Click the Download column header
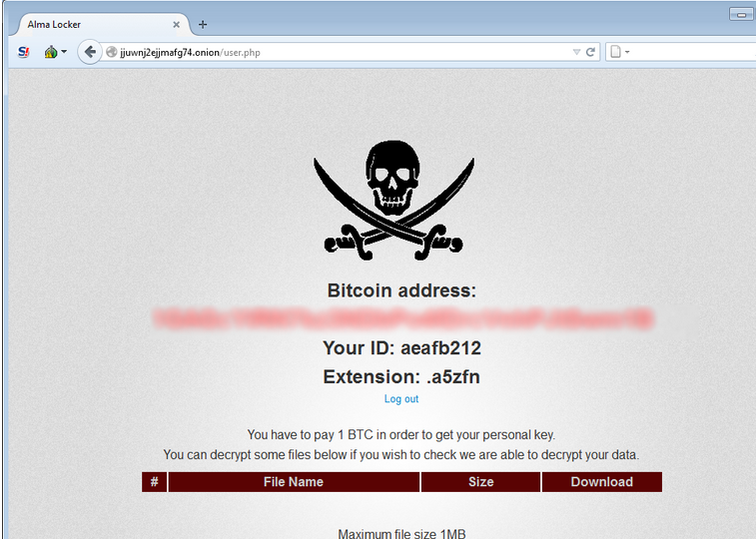This screenshot has width=756, height=539. pos(602,482)
